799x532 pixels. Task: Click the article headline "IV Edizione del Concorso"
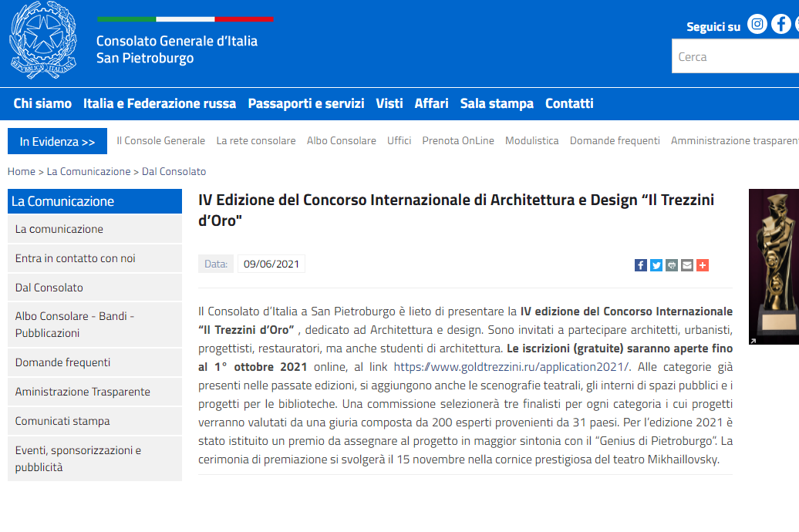click(x=456, y=210)
